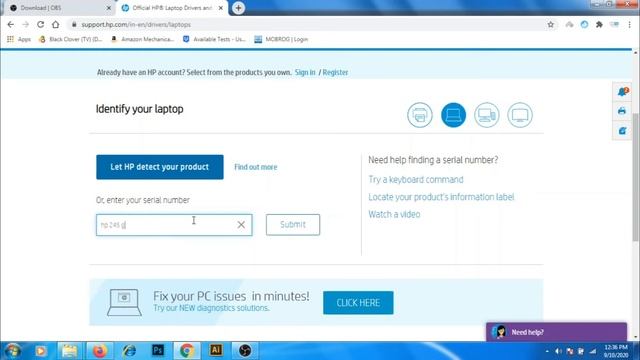The height and width of the screenshot is (360, 640).
Task: Click the system clock in the tray
Action: click(616, 351)
